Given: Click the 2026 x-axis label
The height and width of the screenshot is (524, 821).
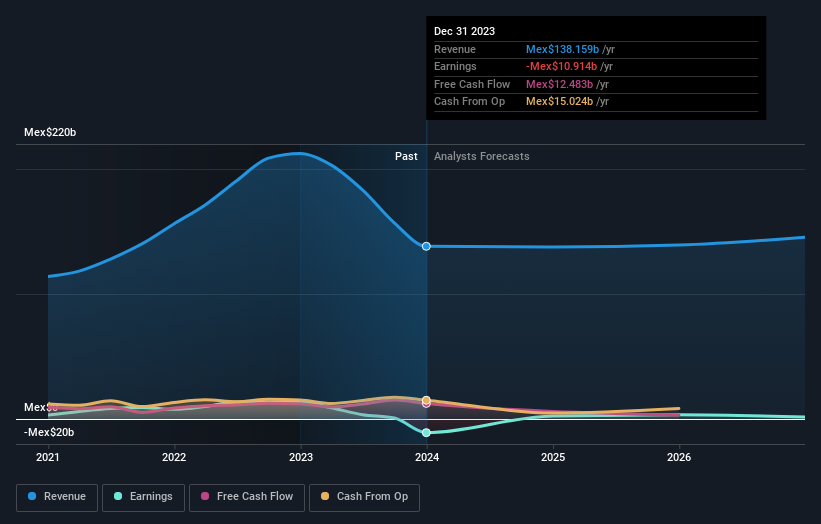Looking at the screenshot, I should (679, 457).
